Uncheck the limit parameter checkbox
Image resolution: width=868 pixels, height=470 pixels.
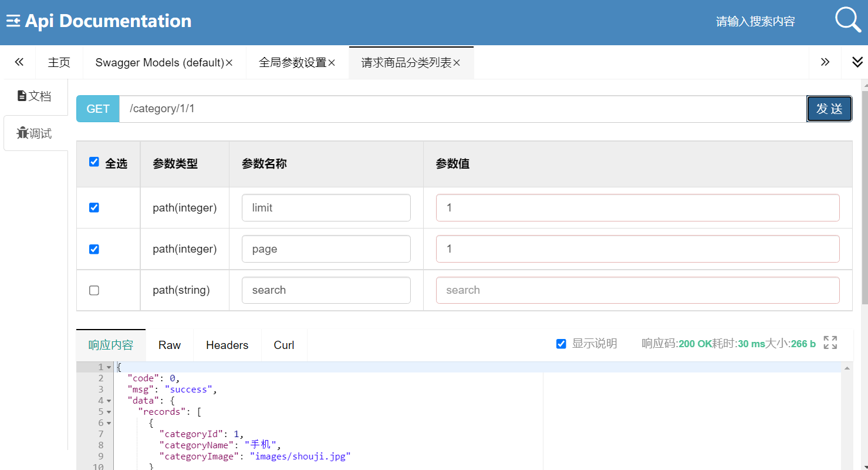point(94,207)
